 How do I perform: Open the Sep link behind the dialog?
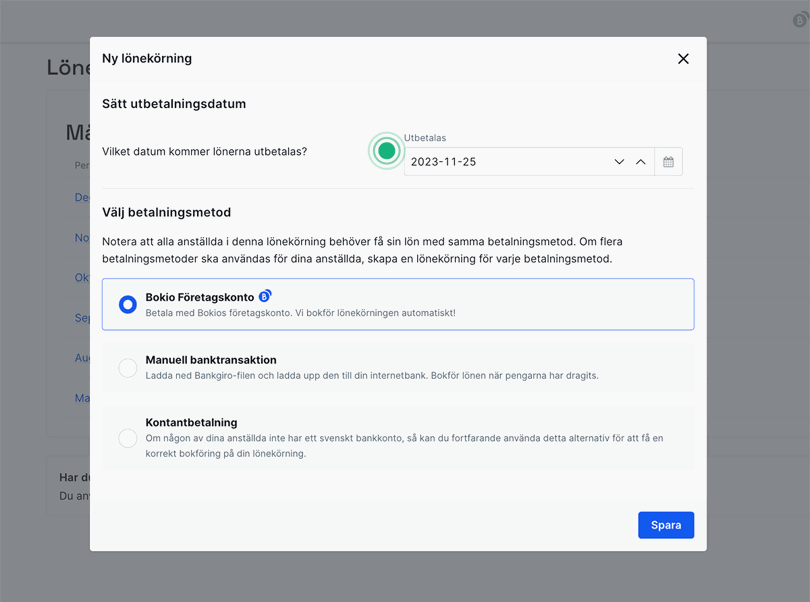coord(82,318)
